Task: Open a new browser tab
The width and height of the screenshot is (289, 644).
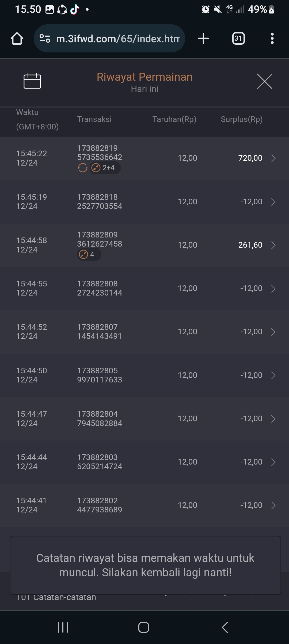Action: (203, 39)
